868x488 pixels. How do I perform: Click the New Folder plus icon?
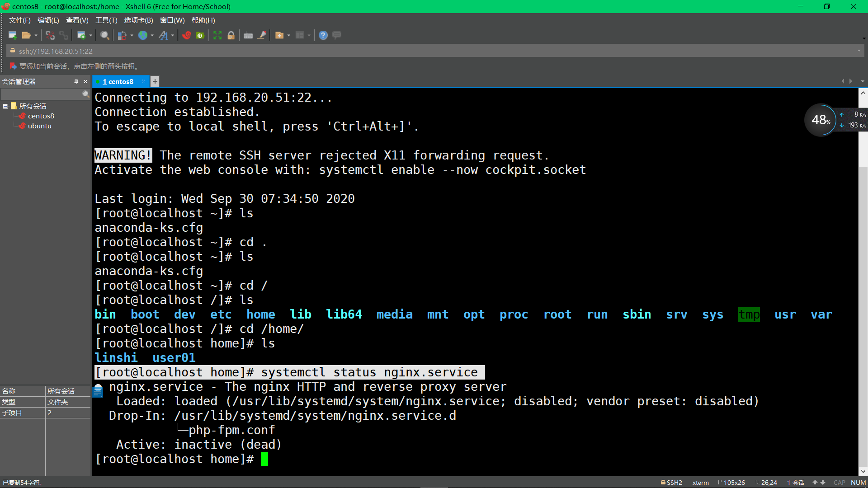point(279,35)
